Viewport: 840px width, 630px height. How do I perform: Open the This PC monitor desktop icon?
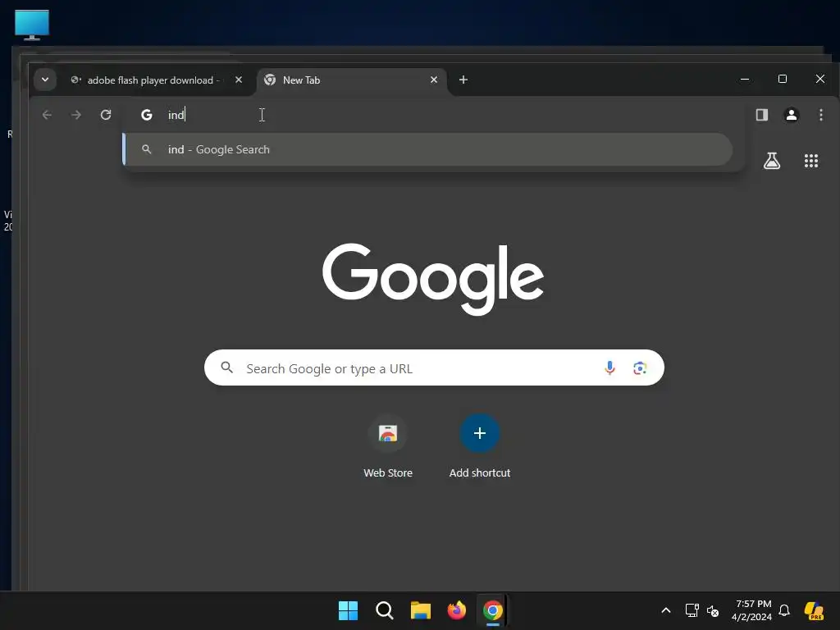tap(32, 25)
